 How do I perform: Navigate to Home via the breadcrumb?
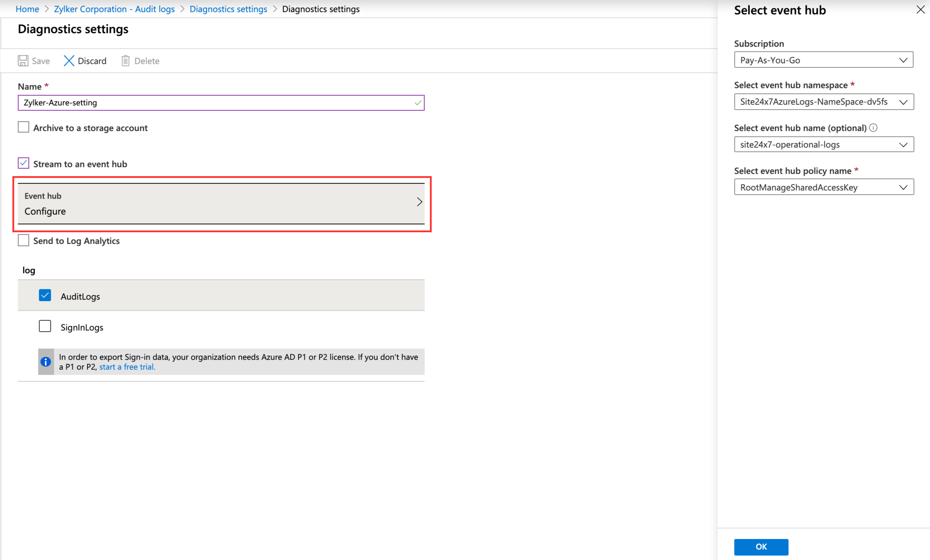pos(27,9)
